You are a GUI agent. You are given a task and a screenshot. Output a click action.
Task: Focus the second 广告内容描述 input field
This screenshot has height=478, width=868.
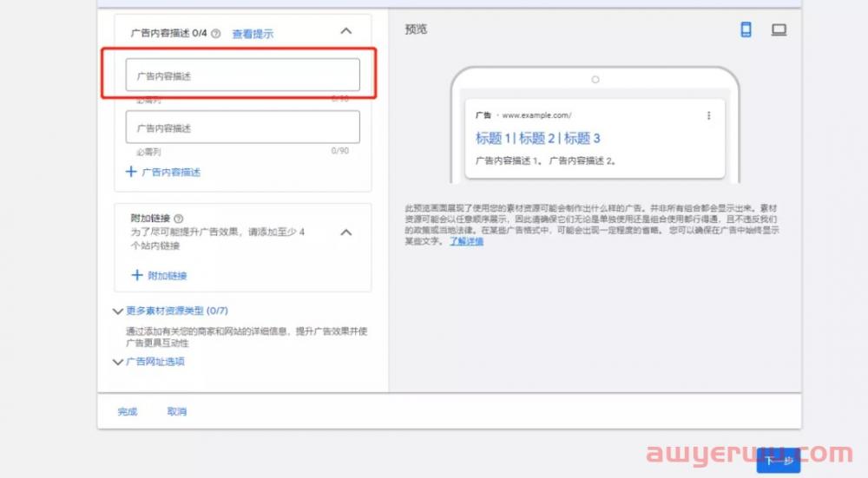point(242,128)
